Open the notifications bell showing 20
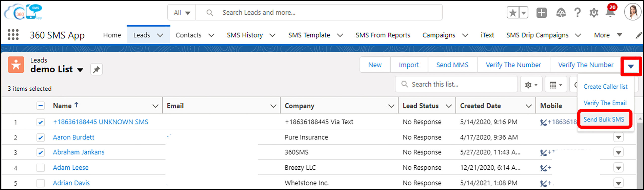Image resolution: width=644 pixels, height=190 pixels. 611,11
